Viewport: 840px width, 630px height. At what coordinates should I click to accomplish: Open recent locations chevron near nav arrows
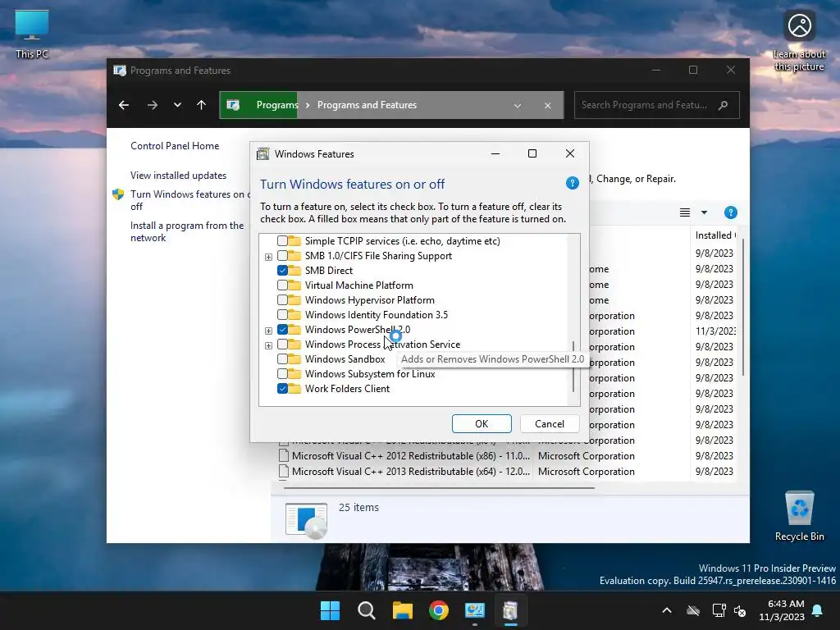pos(177,105)
